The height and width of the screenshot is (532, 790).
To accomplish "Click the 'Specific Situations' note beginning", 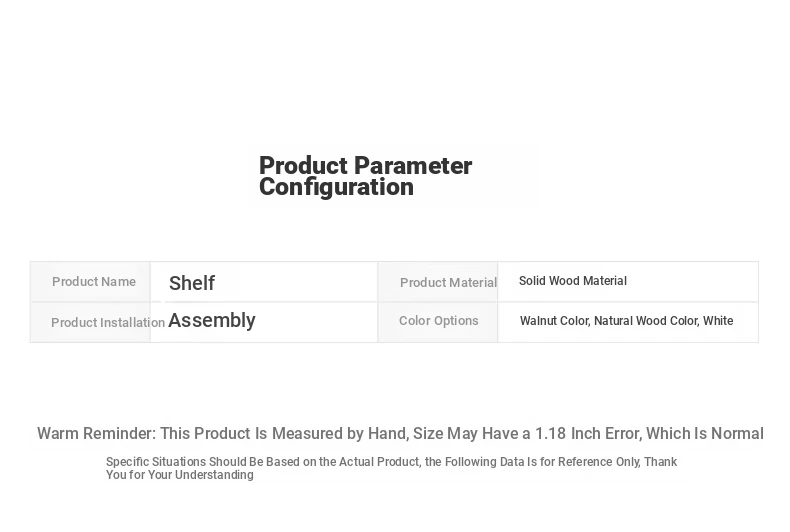I will [x=156, y=462].
